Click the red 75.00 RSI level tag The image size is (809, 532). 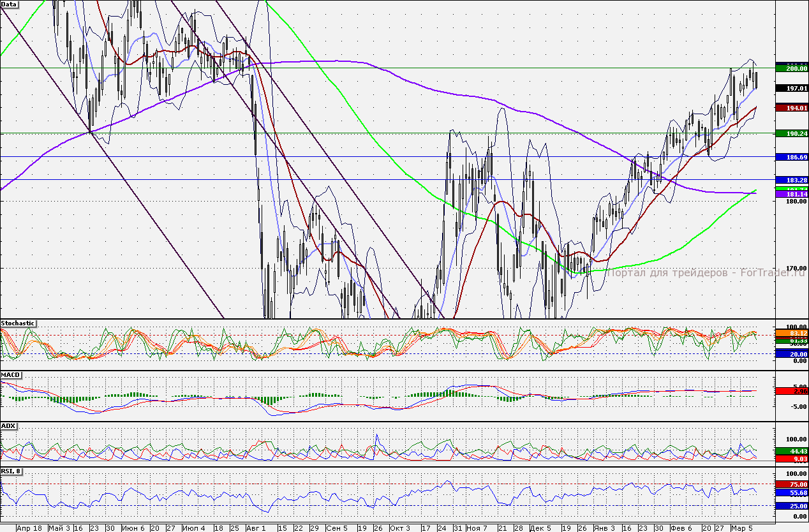coord(791,484)
